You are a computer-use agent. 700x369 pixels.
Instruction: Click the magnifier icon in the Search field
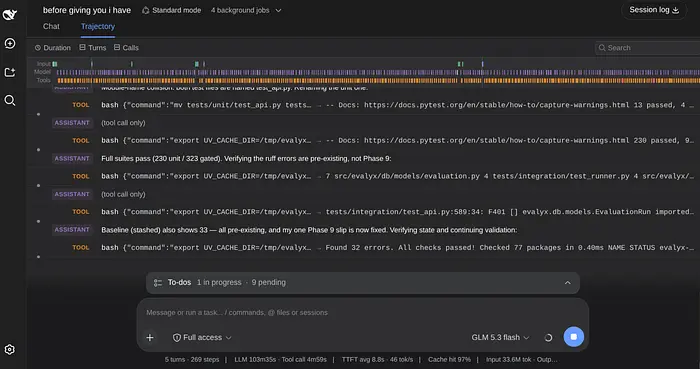(x=602, y=48)
